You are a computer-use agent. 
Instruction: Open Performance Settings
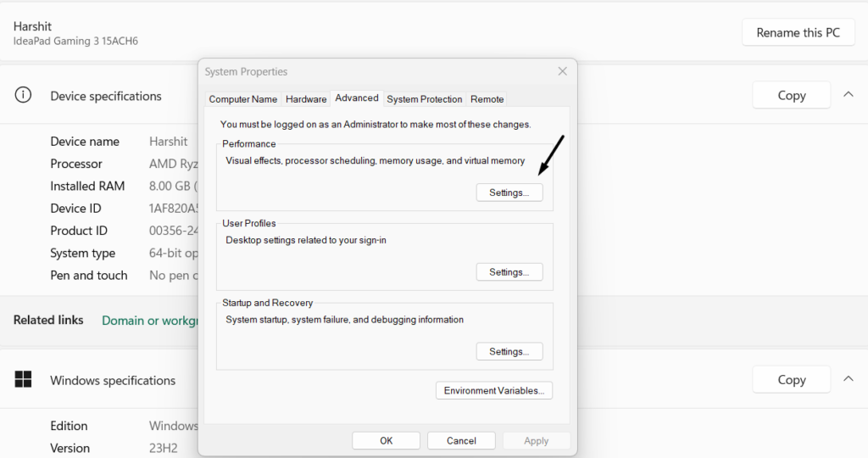tap(509, 193)
